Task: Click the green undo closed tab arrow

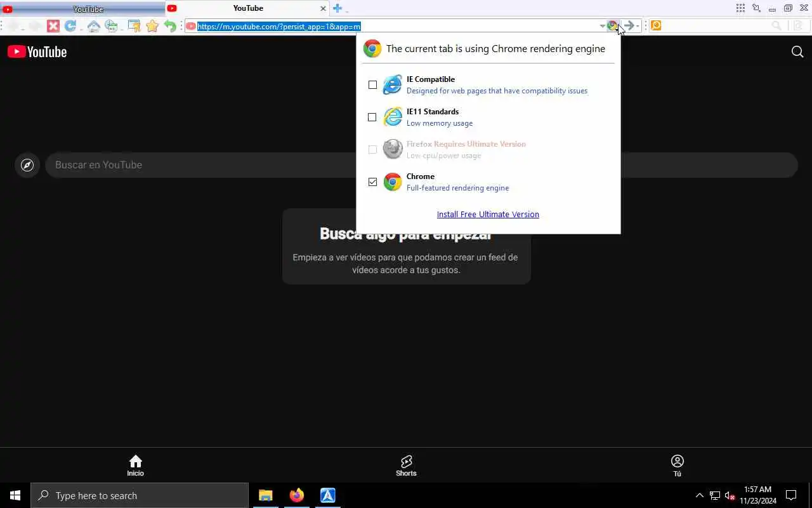Action: click(170, 26)
